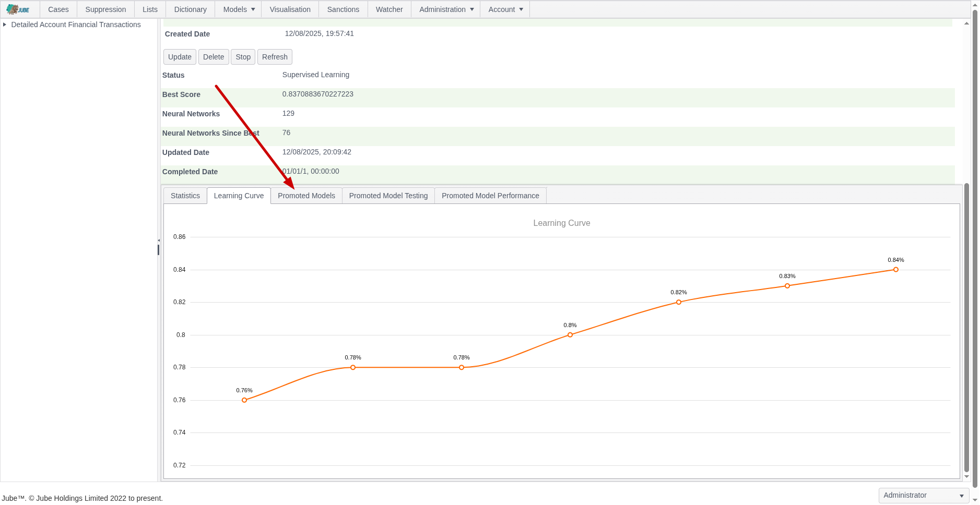Click the 0.84% data point on chart
This screenshot has height=505, width=980.
[896, 270]
